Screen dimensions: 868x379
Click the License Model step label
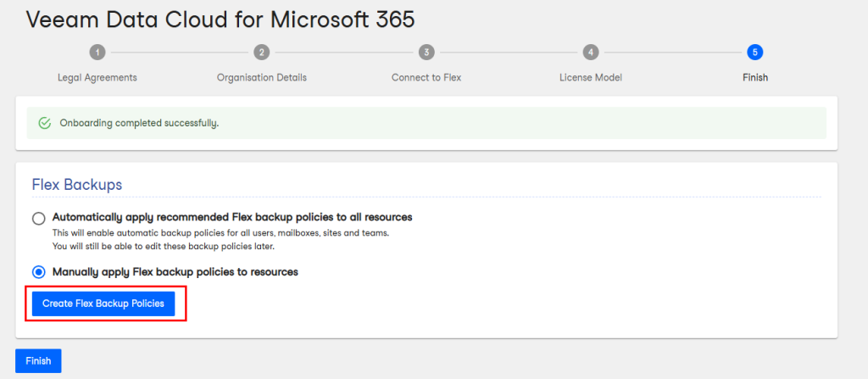(x=591, y=77)
